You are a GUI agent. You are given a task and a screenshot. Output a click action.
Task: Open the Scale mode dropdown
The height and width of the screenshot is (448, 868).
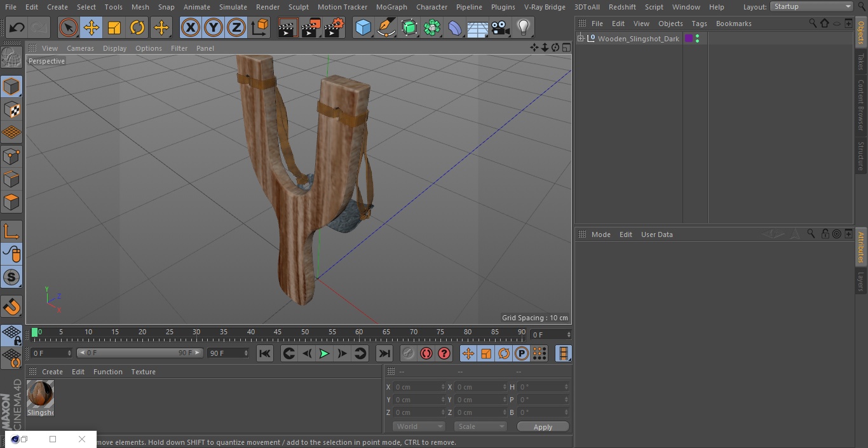point(480,426)
